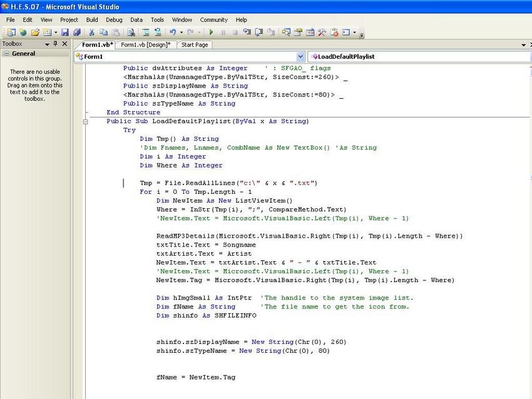Click the 'End Structure' code line
Viewport: 532px width, 399px height.
[133, 113]
